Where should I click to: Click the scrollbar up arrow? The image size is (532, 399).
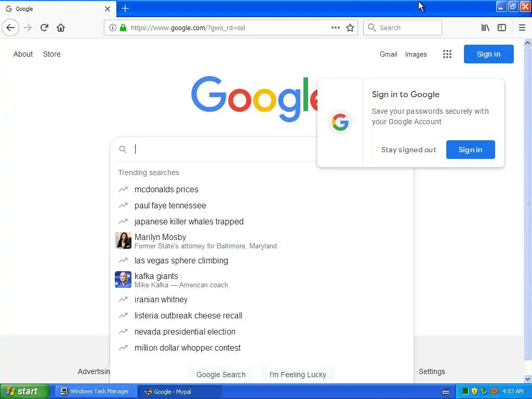[527, 43]
